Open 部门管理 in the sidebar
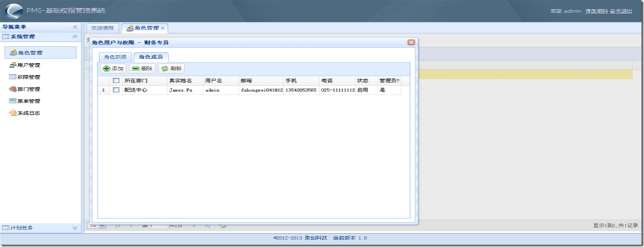The image size is (644, 247). (29, 89)
